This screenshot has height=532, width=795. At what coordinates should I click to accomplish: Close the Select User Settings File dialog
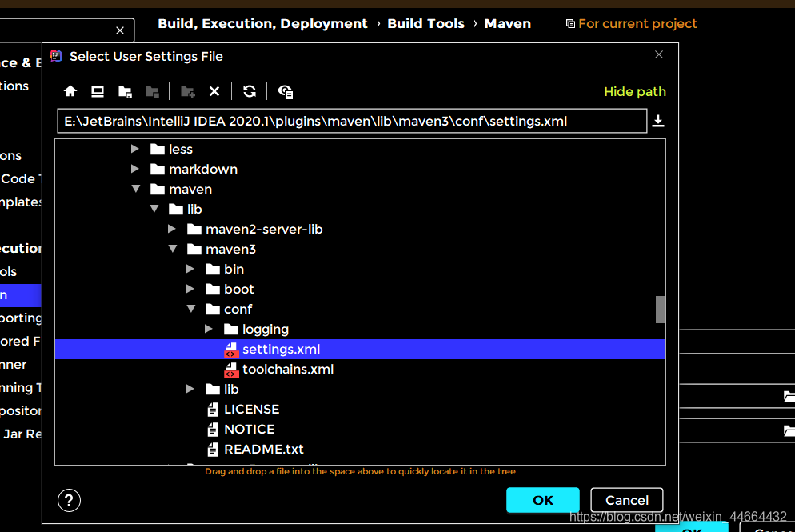pyautogui.click(x=659, y=54)
